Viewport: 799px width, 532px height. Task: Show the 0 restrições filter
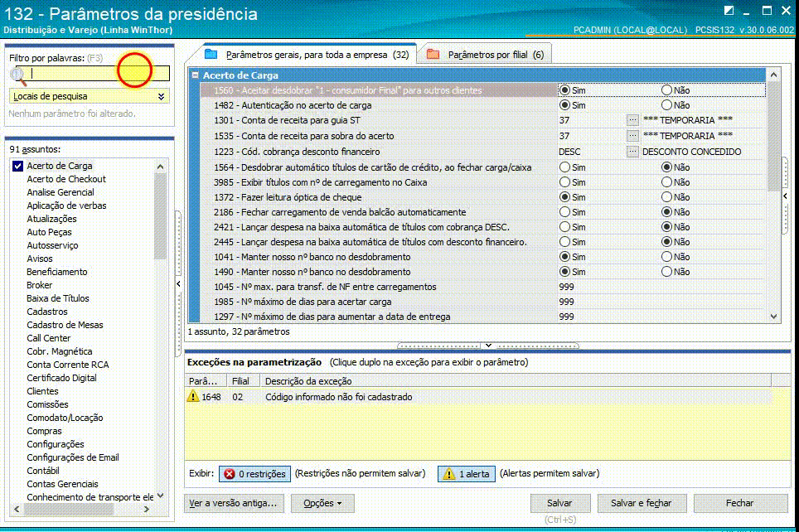(254, 474)
